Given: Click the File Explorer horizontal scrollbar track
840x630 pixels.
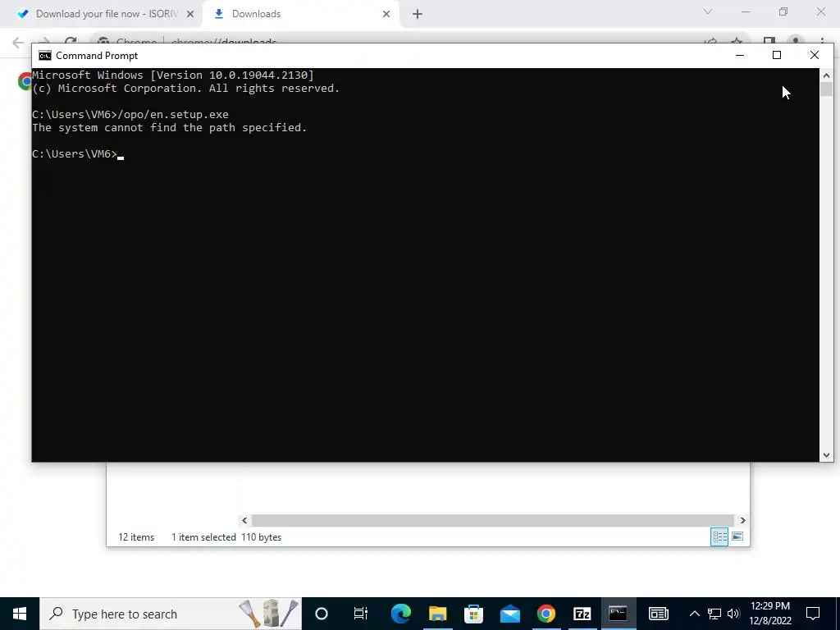Looking at the screenshot, I should coord(493,520).
